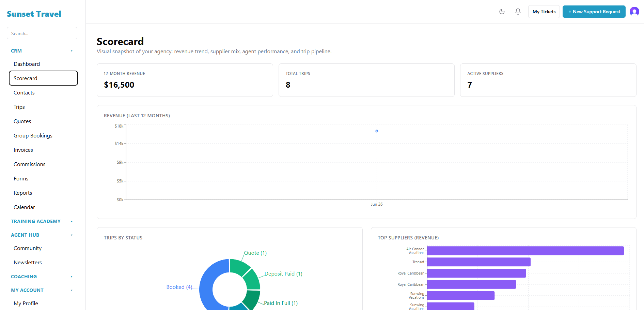Screen dimensions: 644x310
Task: Open Commissions page
Action: click(43, 164)
